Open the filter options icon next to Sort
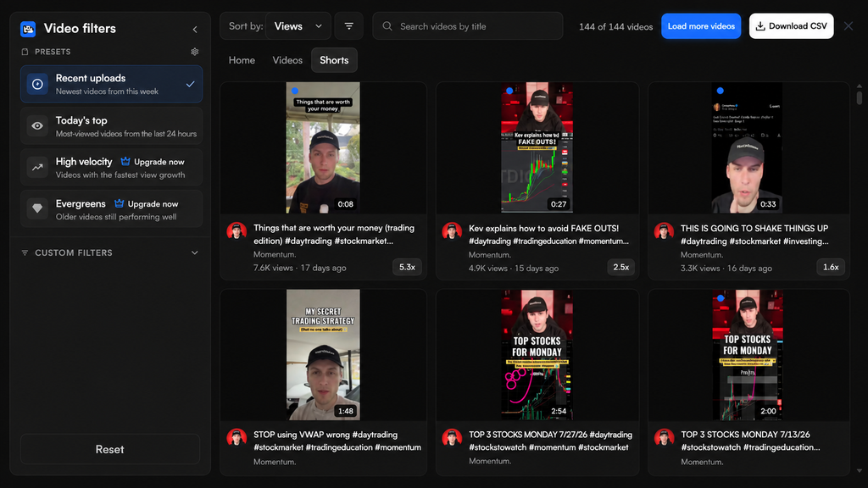The image size is (868, 488). pos(348,26)
